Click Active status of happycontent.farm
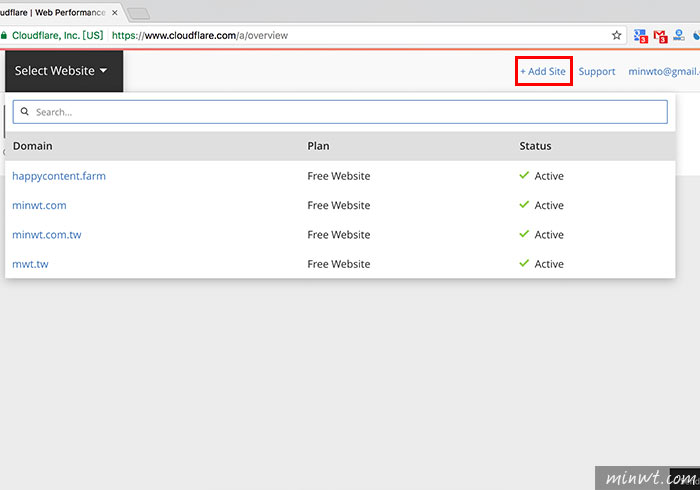Image resolution: width=700 pixels, height=490 pixels. pos(549,176)
